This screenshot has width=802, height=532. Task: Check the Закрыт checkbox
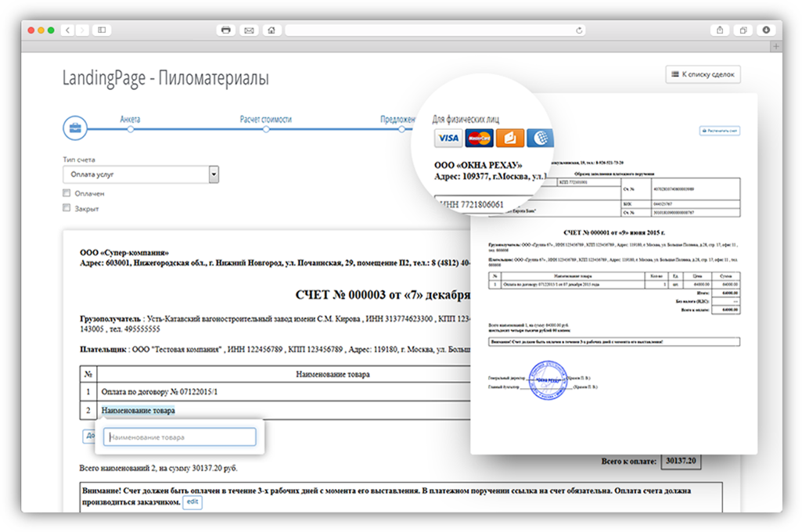click(x=67, y=207)
